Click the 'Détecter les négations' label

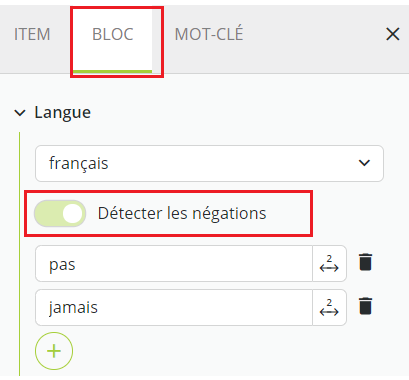click(182, 213)
